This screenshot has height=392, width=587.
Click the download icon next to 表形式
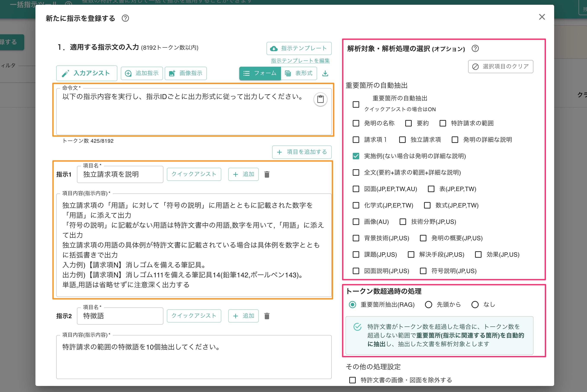325,73
